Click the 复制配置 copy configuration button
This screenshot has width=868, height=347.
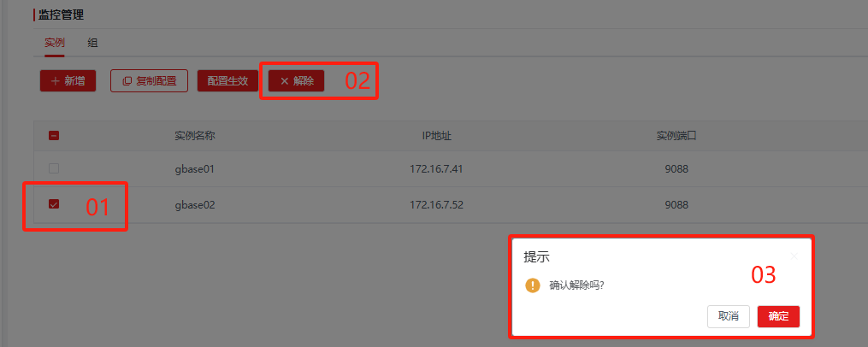click(x=150, y=81)
